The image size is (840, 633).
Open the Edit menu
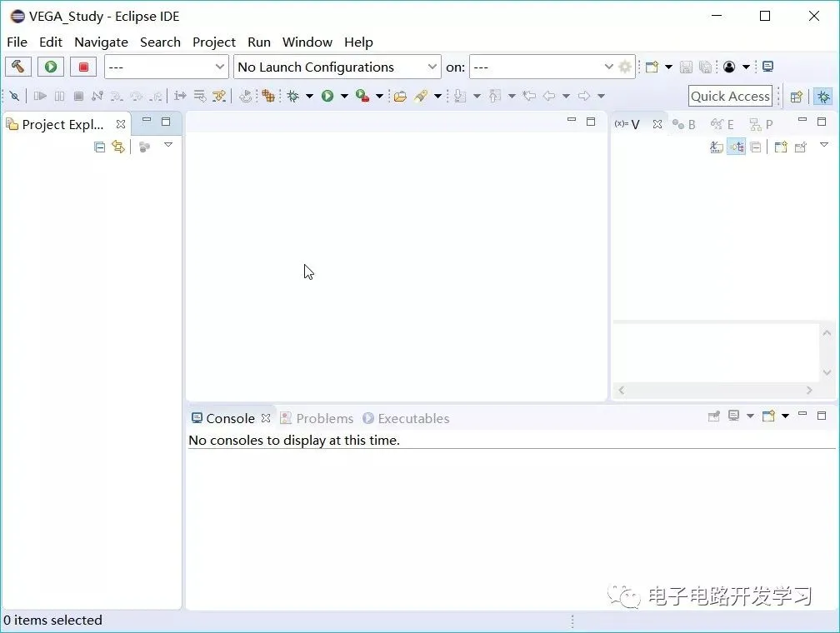[51, 42]
